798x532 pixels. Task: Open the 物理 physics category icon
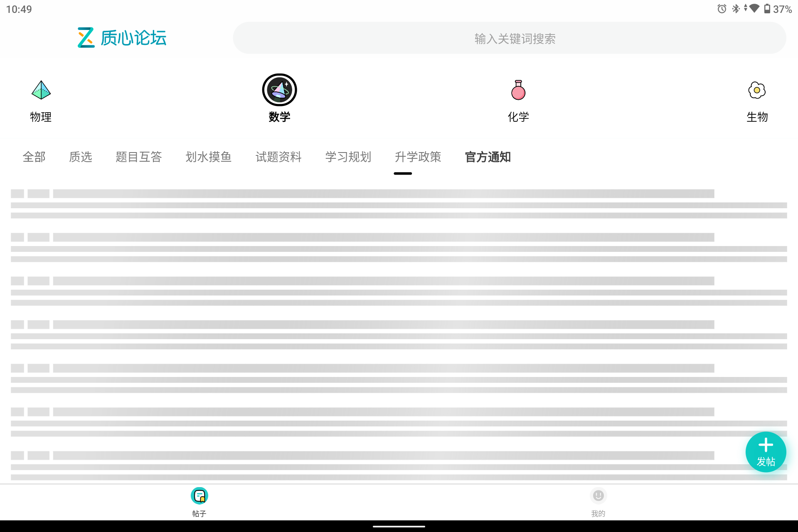(x=41, y=90)
